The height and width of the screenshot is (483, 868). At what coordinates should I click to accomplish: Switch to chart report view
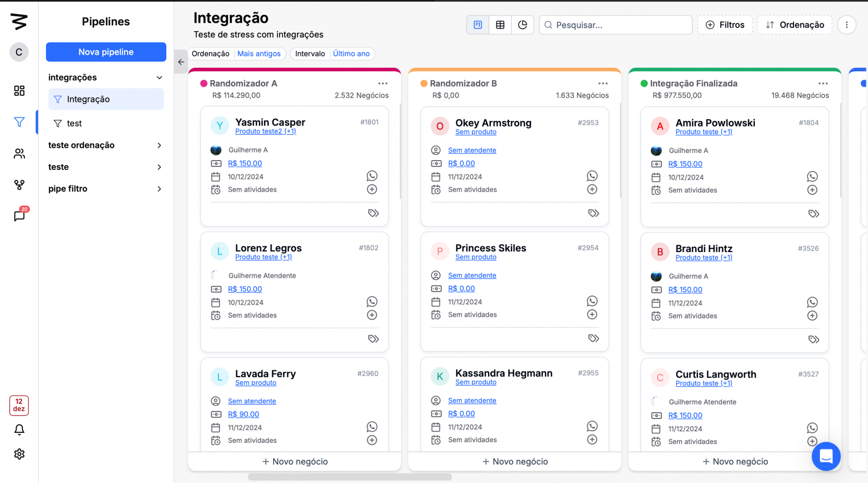point(522,25)
